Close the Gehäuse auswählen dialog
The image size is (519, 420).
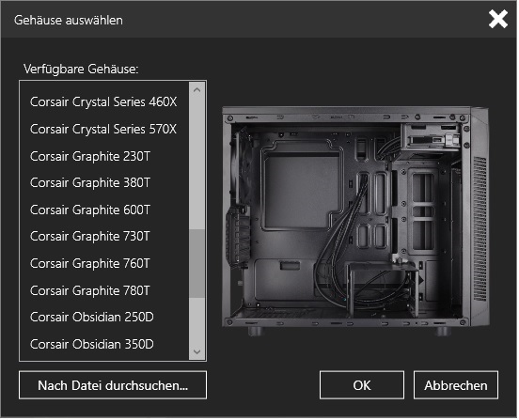(x=499, y=19)
